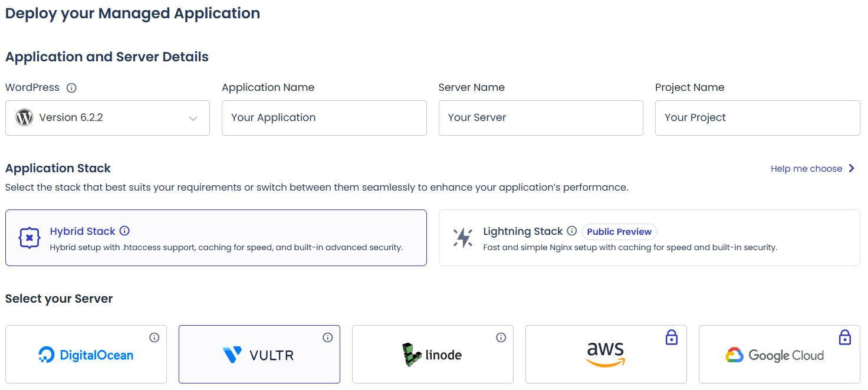
Task: Expand the WordPress version dropdown chevron arrow
Action: pyautogui.click(x=193, y=118)
